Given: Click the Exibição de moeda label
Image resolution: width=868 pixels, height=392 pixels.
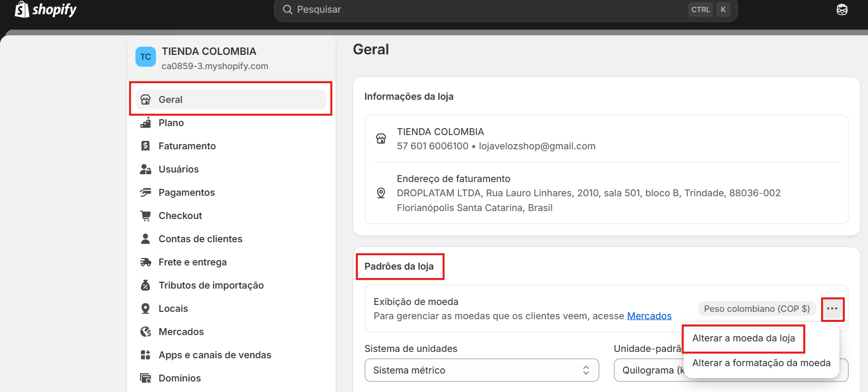Looking at the screenshot, I should click(416, 302).
